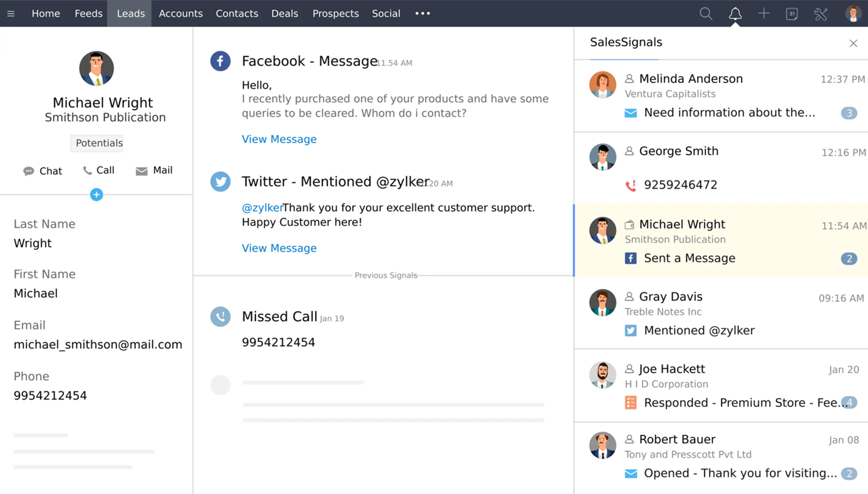Click the Last Name value Wright

pyautogui.click(x=33, y=243)
